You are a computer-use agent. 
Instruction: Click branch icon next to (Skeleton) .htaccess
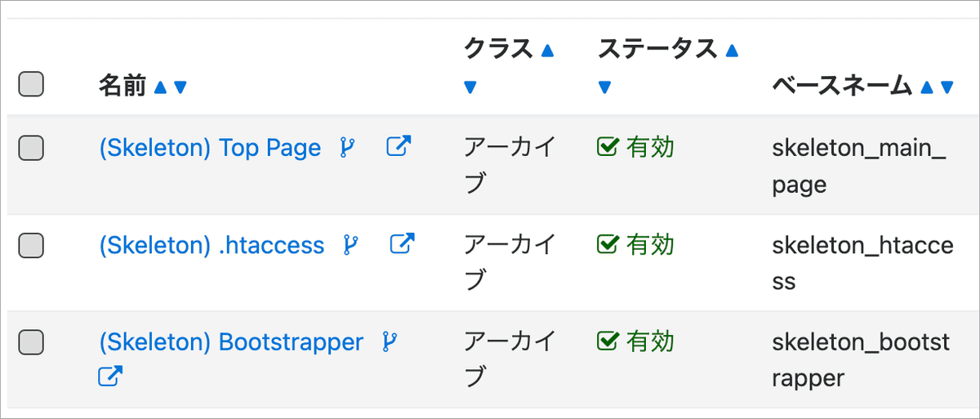click(x=351, y=244)
